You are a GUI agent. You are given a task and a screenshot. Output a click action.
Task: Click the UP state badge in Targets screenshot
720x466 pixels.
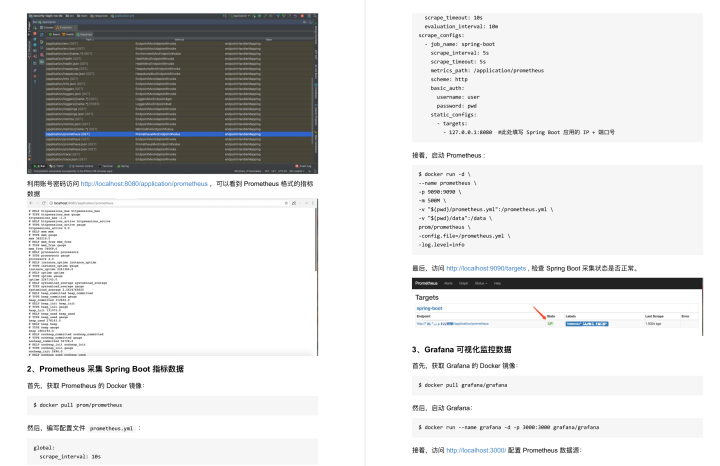[x=550, y=324]
